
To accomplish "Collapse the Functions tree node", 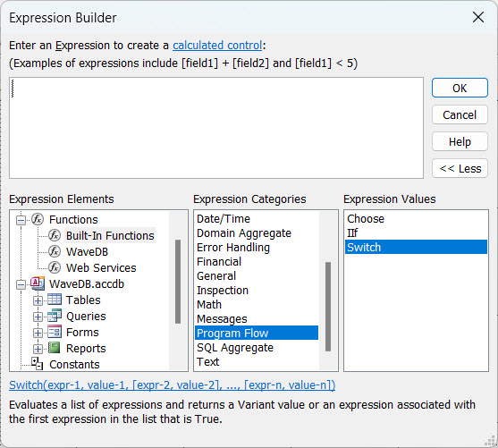I will tap(21, 220).
